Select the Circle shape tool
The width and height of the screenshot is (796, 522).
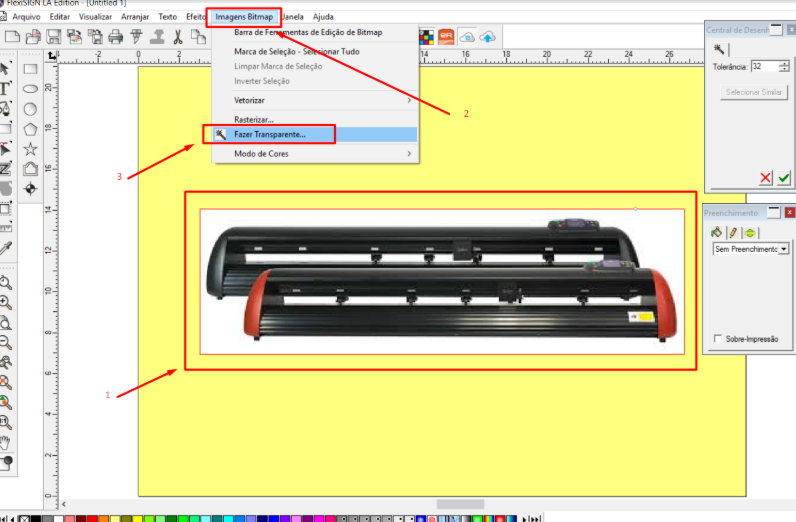[x=30, y=109]
